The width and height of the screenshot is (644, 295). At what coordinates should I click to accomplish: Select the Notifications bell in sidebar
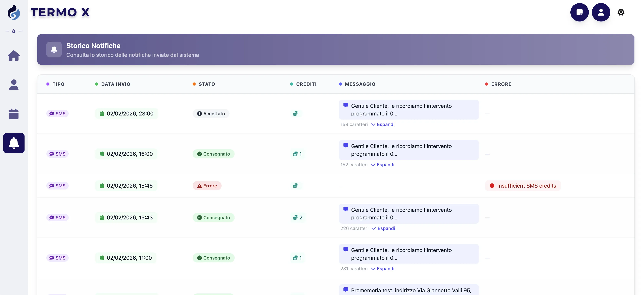click(14, 143)
